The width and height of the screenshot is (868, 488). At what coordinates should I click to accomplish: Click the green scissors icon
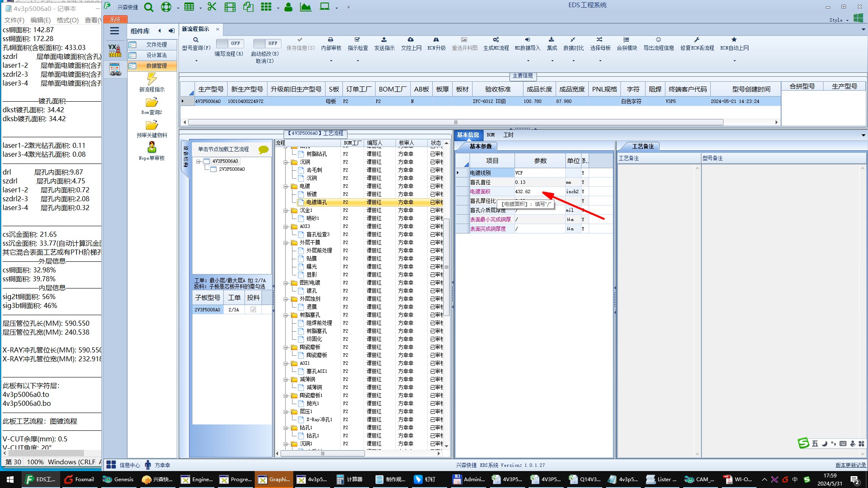[x=211, y=7]
